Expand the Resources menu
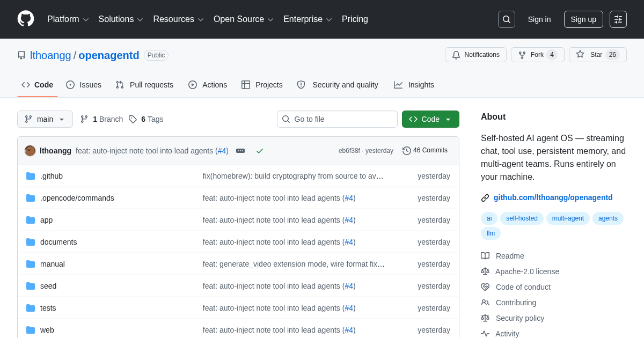Viewport: 644px width, 338px height. coord(179,19)
